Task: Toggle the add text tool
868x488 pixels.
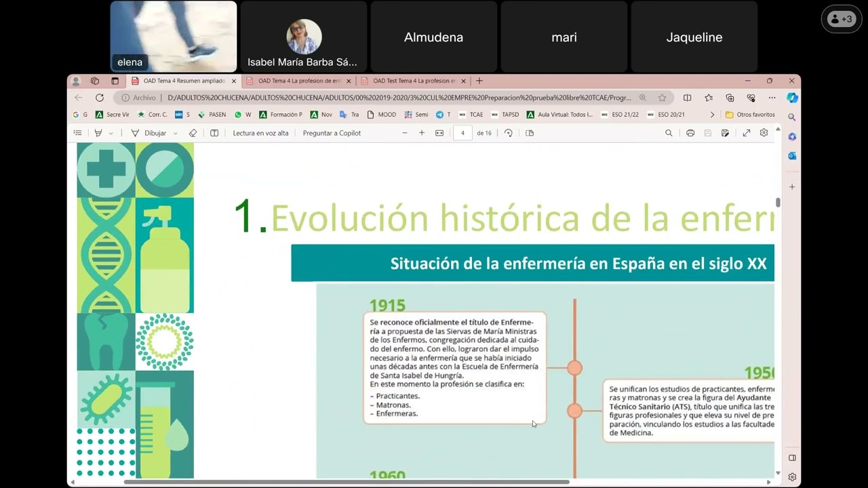Action: click(x=214, y=133)
